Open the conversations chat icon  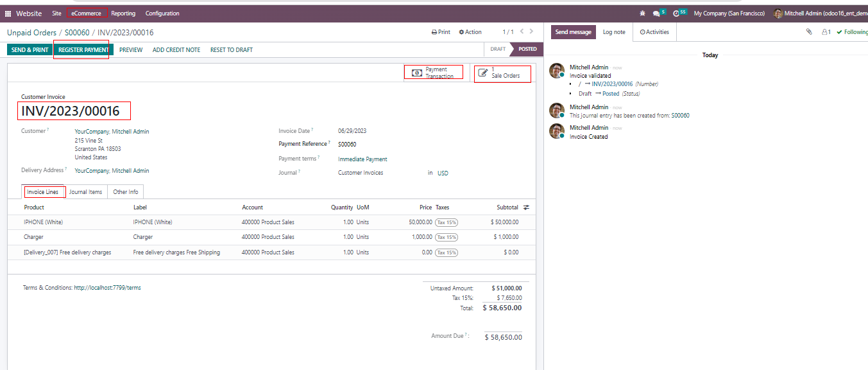(x=656, y=13)
